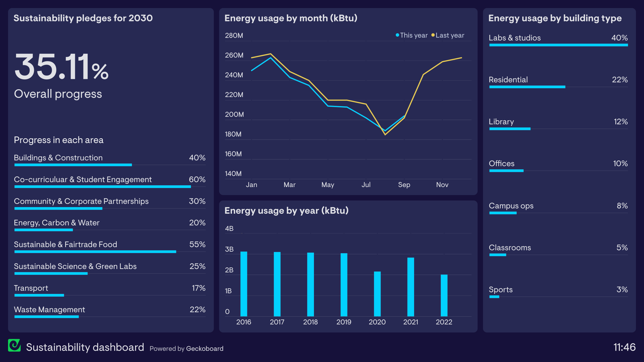Image resolution: width=644 pixels, height=362 pixels.
Task: Click the Powered by Geckoboard link
Action: 187,349
